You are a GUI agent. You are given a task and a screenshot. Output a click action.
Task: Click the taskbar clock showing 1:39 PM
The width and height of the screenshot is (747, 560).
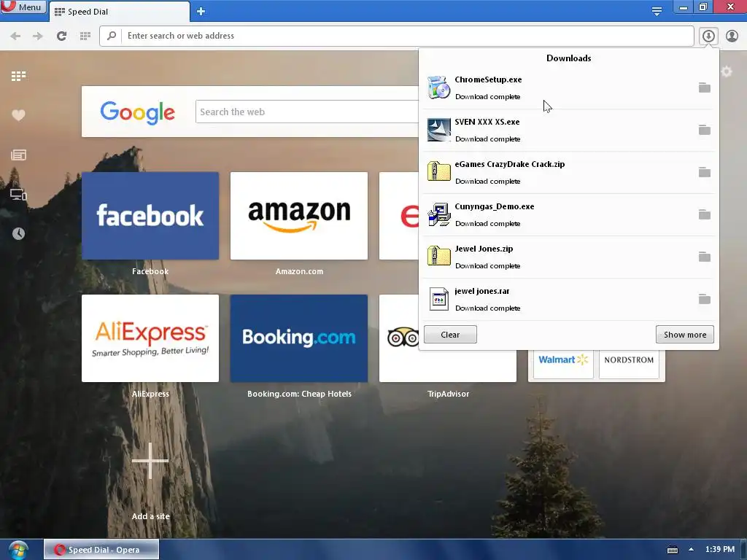720,549
